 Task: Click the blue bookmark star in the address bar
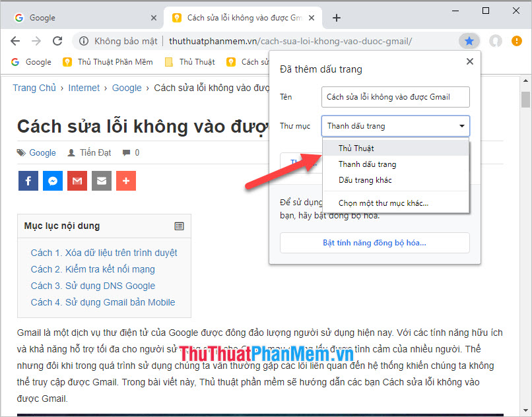(469, 40)
